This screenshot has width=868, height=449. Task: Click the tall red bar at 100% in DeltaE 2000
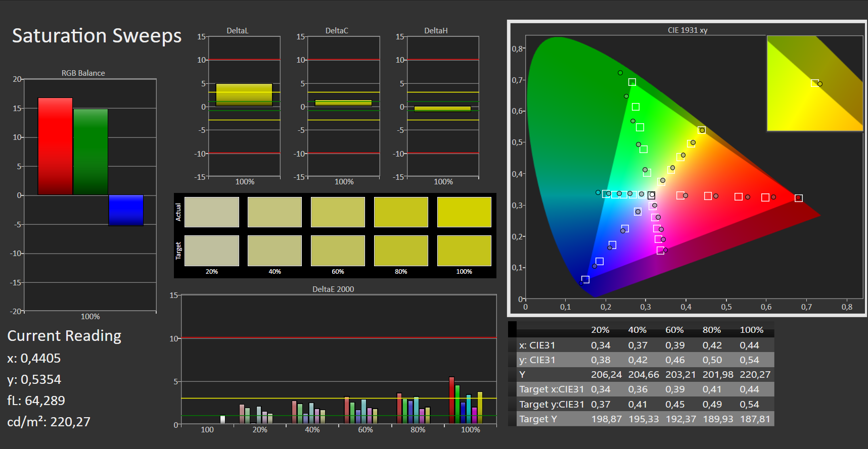(x=452, y=401)
